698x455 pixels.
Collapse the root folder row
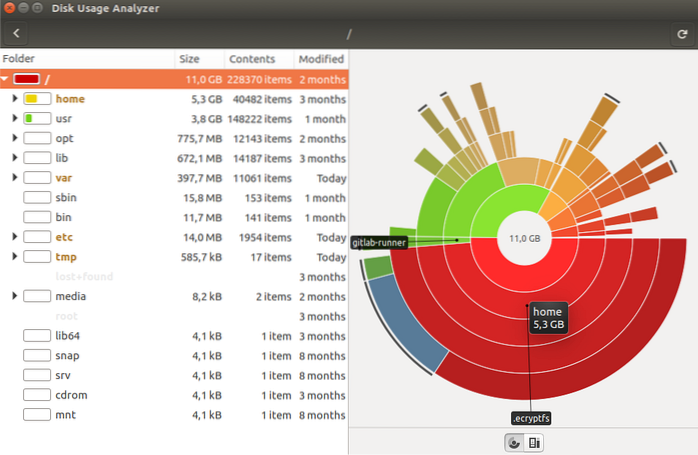7,79
